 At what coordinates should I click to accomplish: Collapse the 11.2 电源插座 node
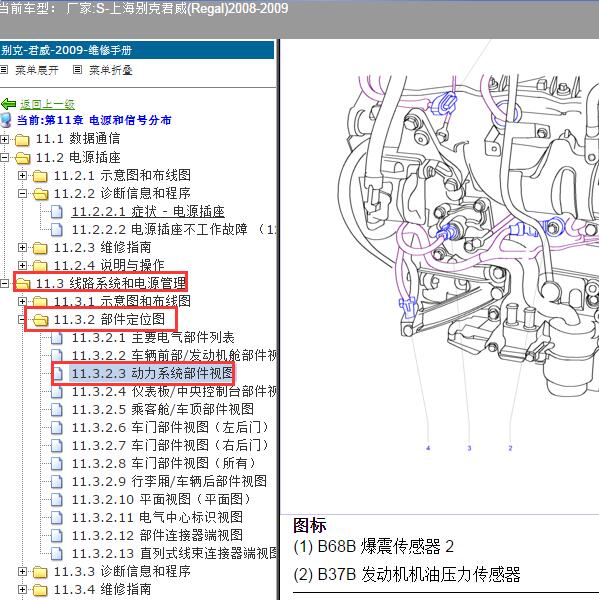(x=4, y=157)
